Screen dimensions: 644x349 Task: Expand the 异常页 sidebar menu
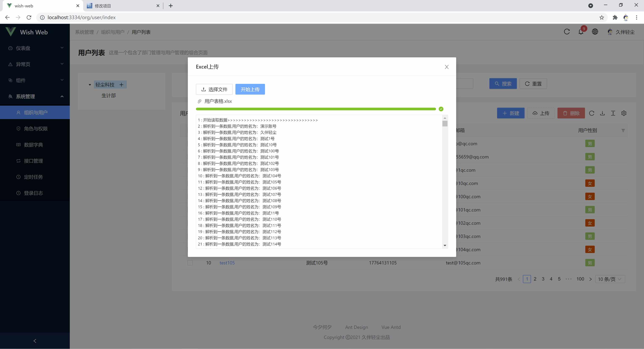tap(35, 64)
